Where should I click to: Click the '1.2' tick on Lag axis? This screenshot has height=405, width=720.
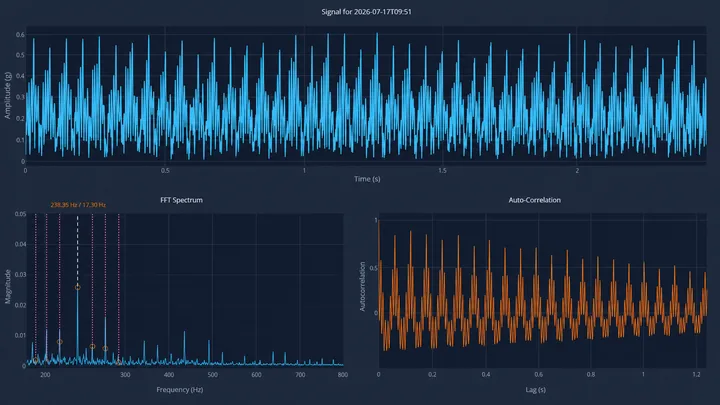click(696, 375)
